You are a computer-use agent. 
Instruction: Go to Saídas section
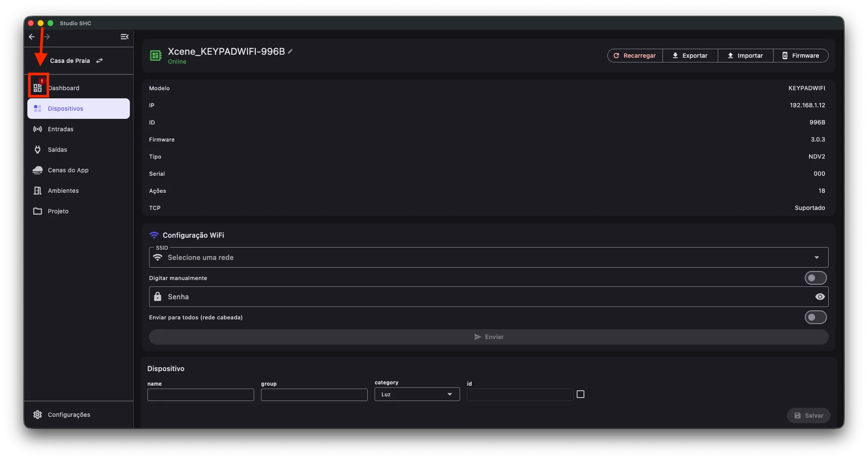coord(79,150)
